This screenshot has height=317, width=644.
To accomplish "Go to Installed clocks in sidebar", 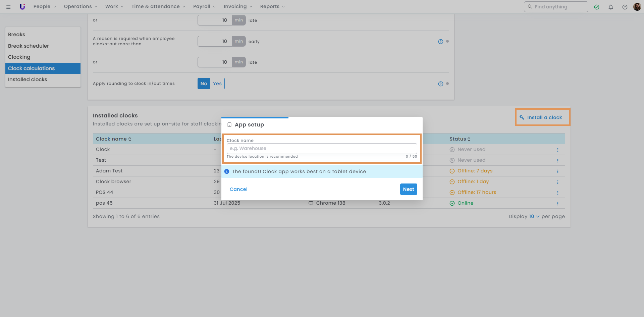I will click(28, 80).
